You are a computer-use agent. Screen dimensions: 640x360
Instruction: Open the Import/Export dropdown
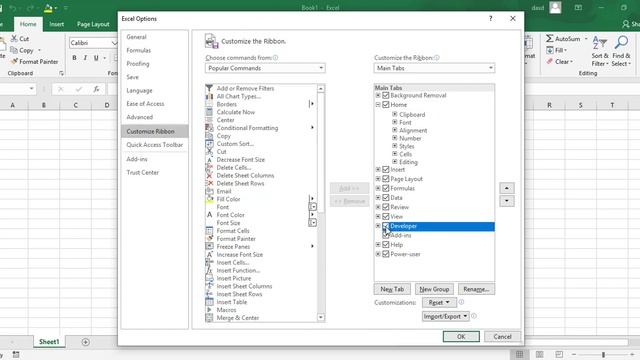pyautogui.click(x=445, y=316)
